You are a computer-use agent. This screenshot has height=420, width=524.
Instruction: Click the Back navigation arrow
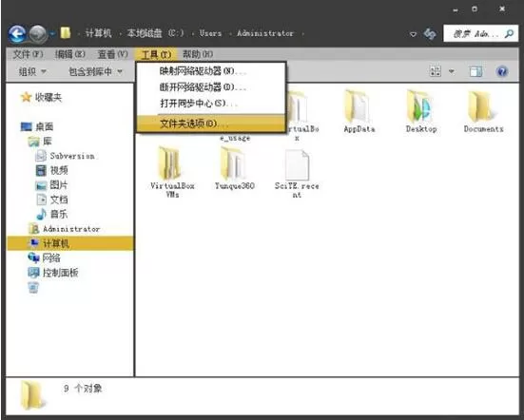coord(17,33)
